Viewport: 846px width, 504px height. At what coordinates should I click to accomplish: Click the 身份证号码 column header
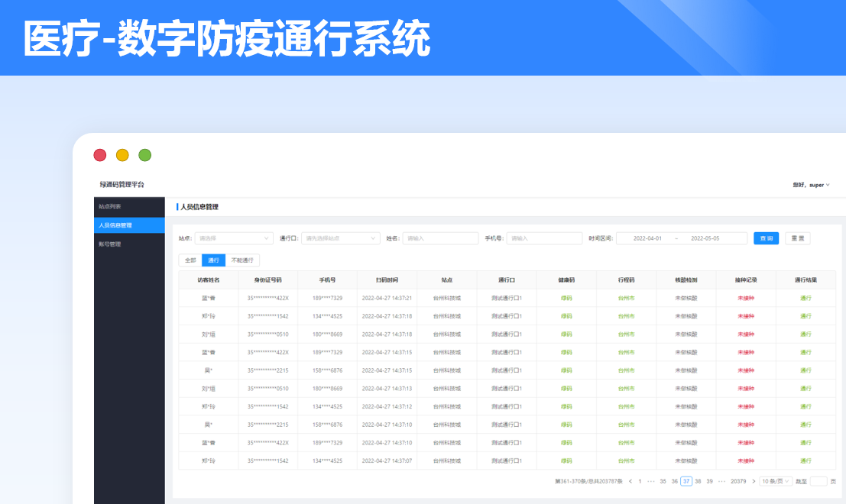(268, 280)
